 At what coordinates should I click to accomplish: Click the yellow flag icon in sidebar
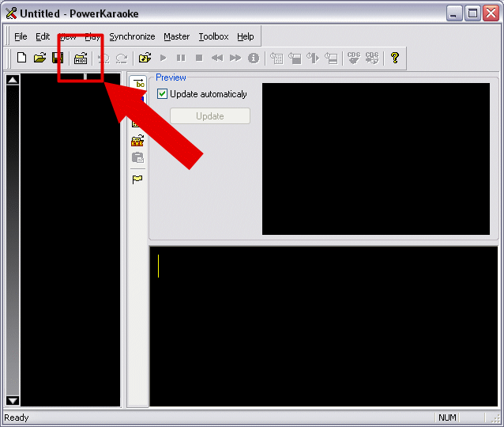[x=137, y=179]
